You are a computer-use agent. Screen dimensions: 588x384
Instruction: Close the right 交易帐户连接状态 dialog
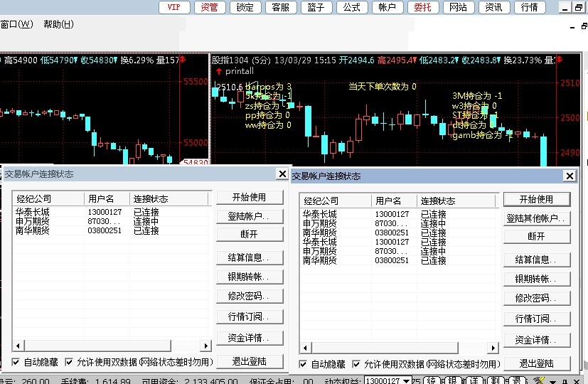[570, 176]
